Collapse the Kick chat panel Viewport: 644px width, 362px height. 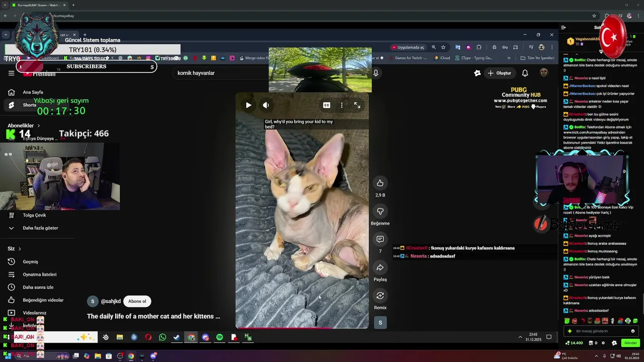563,28
